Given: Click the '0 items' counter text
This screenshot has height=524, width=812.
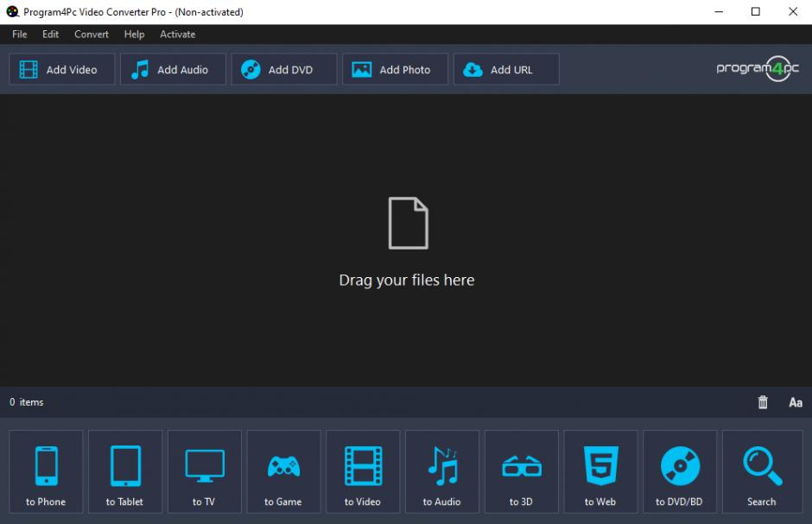Looking at the screenshot, I should (x=27, y=402).
